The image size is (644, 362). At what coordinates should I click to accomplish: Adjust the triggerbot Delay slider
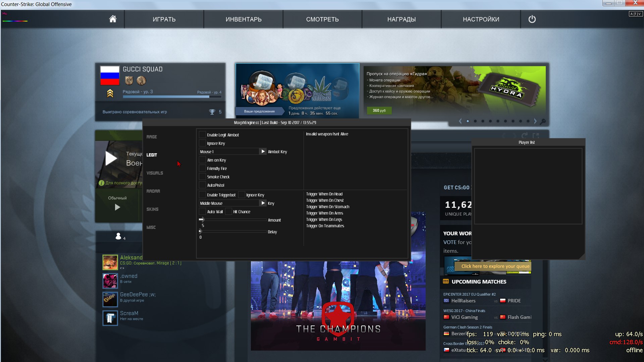pyautogui.click(x=233, y=231)
